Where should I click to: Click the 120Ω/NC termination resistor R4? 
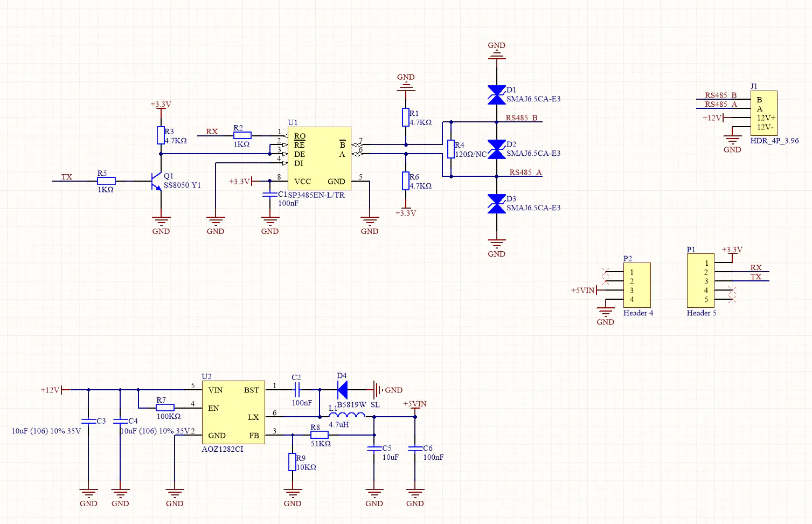[451, 148]
